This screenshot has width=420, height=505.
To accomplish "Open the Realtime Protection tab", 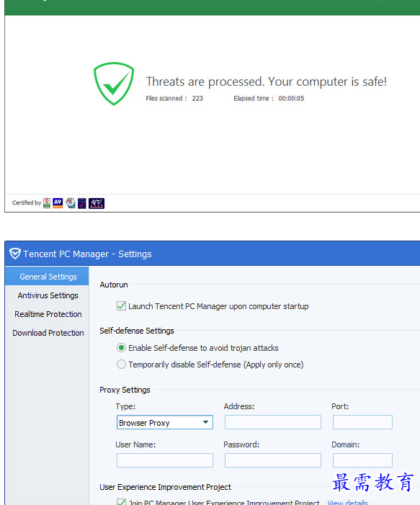I will [x=47, y=314].
